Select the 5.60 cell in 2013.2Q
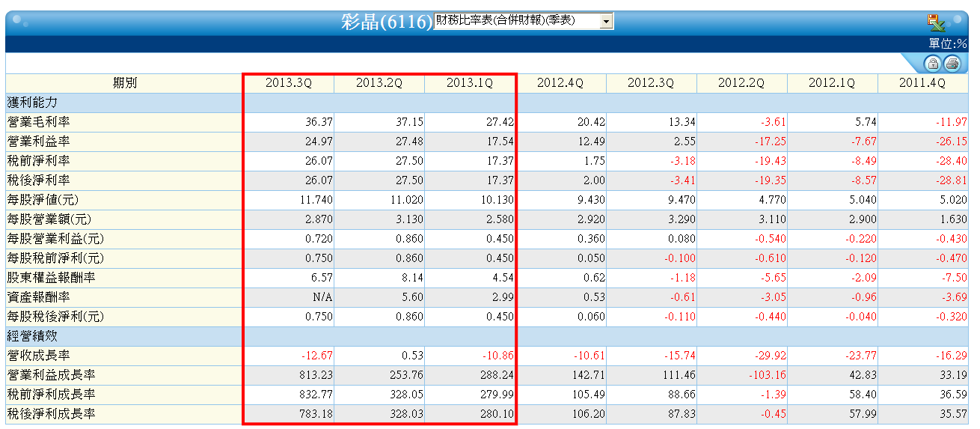The width and height of the screenshot is (980, 429). [412, 297]
